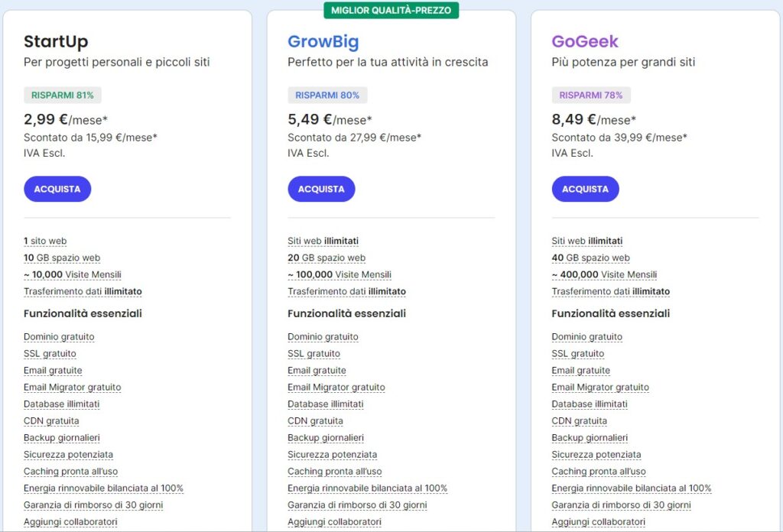Click '~ 10,000 Visite Mensili' feature

click(x=73, y=274)
